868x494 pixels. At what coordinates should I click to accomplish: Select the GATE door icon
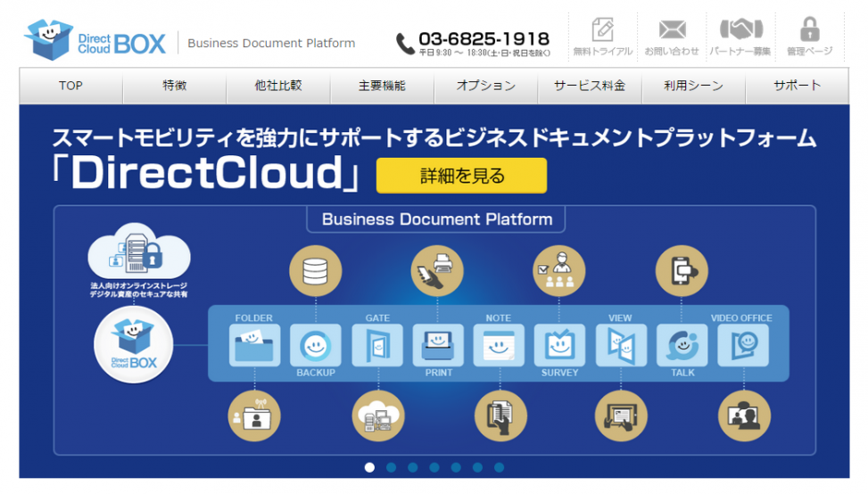pos(377,345)
